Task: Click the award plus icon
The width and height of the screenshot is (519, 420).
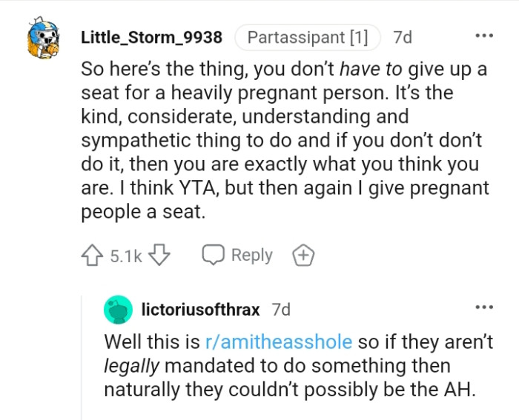Action: (x=302, y=256)
